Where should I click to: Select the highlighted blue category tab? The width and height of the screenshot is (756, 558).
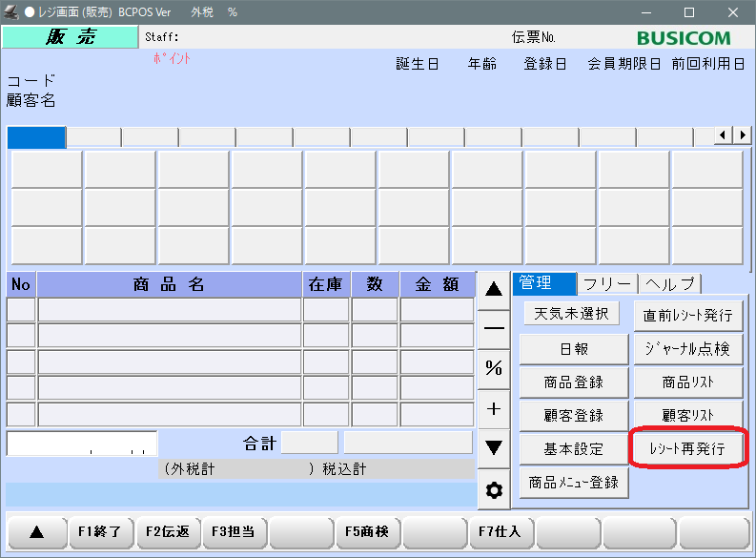(36, 137)
